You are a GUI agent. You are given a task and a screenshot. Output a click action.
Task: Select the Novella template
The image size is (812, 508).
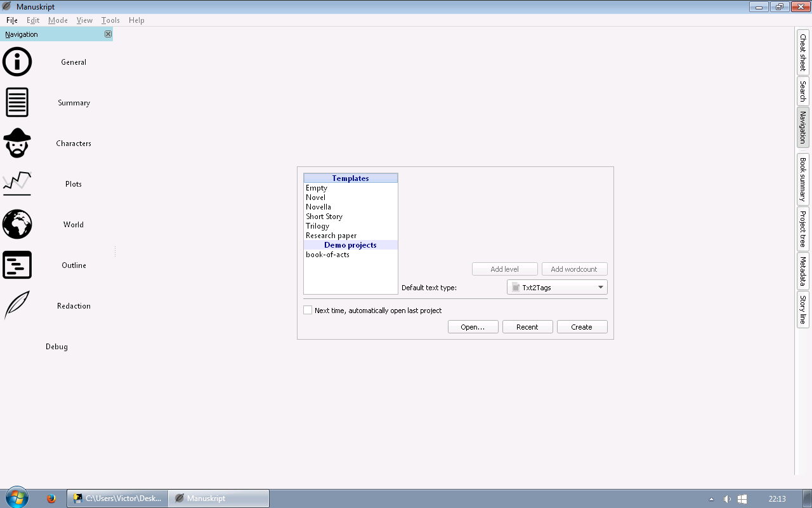351,207
